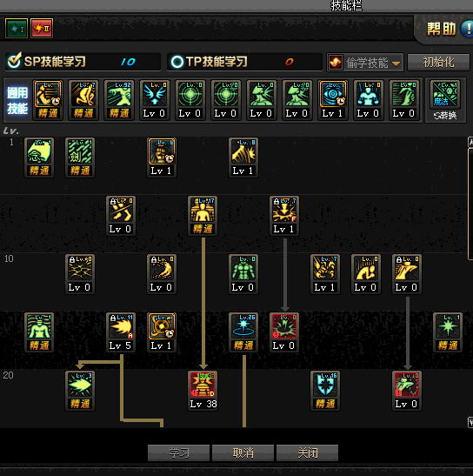Viewport: 473px width, 476px height.
Task: Toggle the 魔法 转换 switch button
Action: pos(445,100)
